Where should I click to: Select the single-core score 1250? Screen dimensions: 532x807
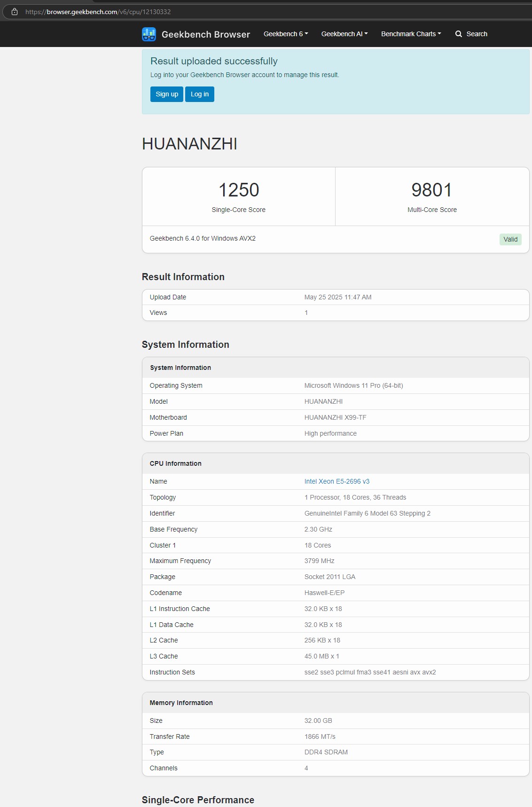tap(239, 190)
